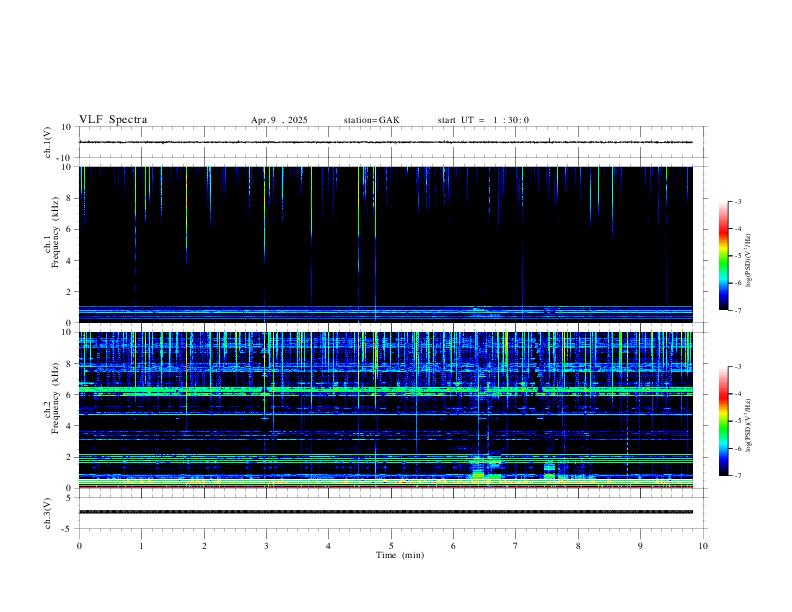Click time axis tick label "9"

tap(640, 546)
